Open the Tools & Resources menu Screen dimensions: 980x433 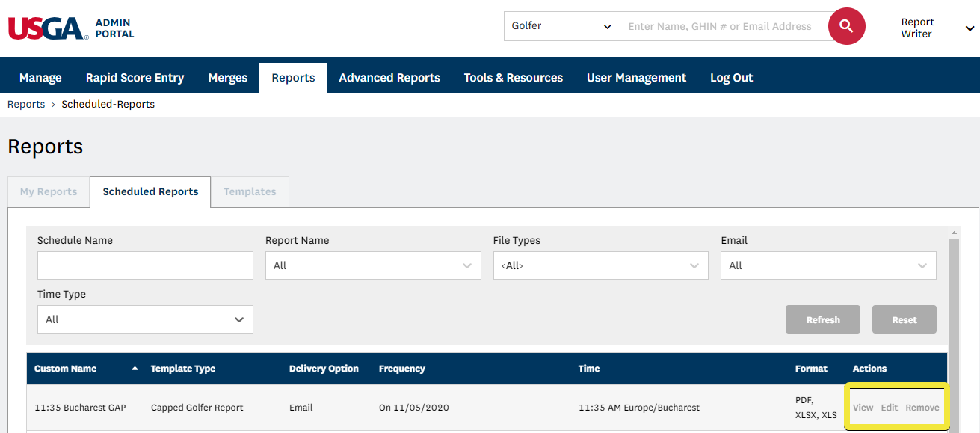[x=513, y=78]
